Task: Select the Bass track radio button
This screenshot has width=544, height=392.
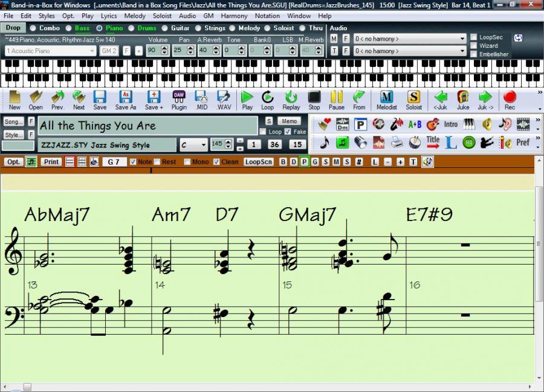Action: point(69,28)
